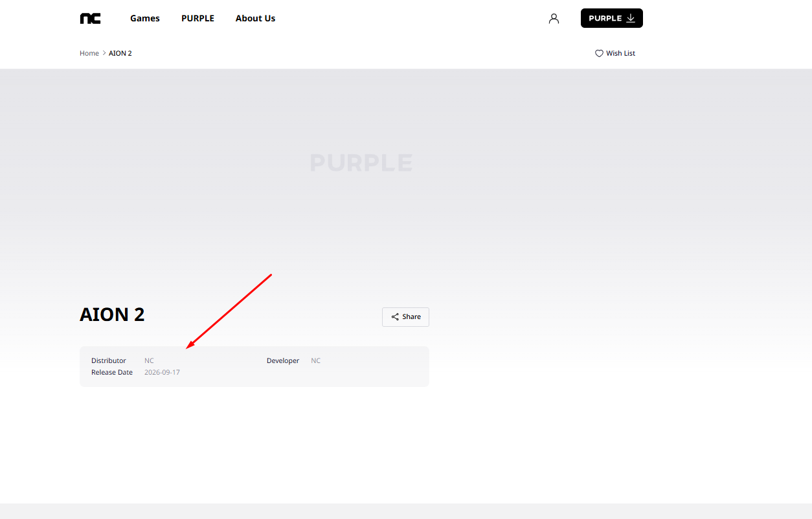Screen dimensions: 812x519
Task: Click the PURPLE download button
Action: pyautogui.click(x=612, y=18)
